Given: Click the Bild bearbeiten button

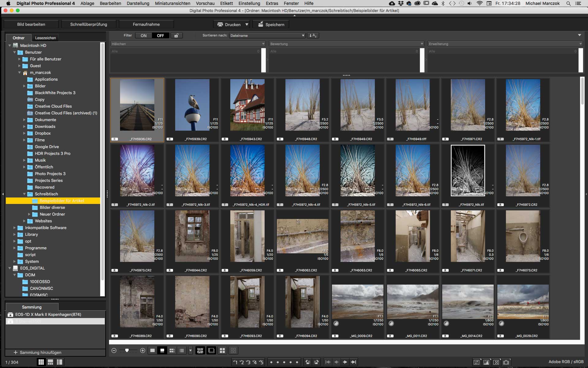Looking at the screenshot, I should coord(32,24).
